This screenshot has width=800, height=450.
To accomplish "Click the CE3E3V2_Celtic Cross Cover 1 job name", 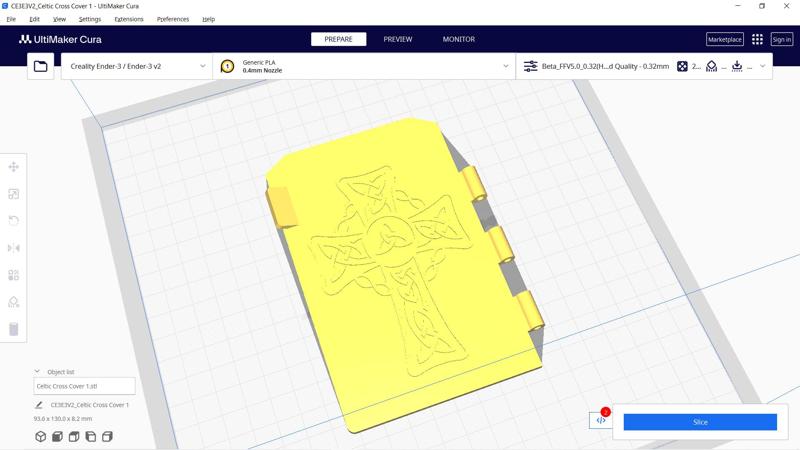I will pos(89,405).
